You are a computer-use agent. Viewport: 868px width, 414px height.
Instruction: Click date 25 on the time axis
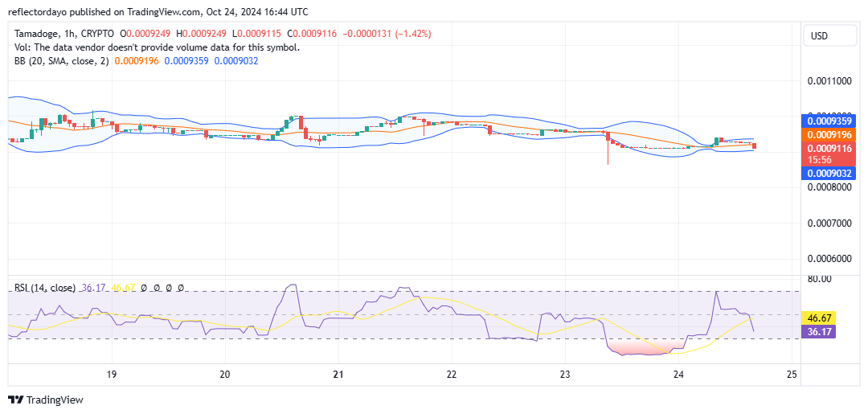[792, 375]
